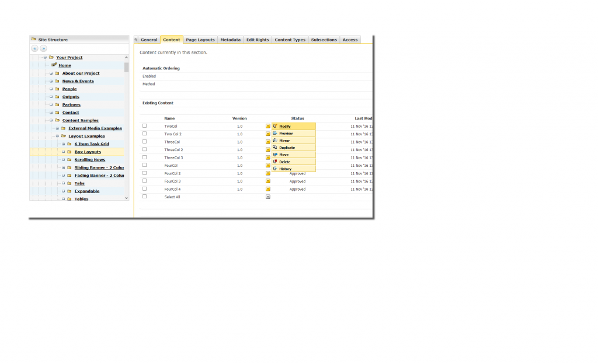
Task: Click the Your Project open folder icon
Action: [51, 57]
